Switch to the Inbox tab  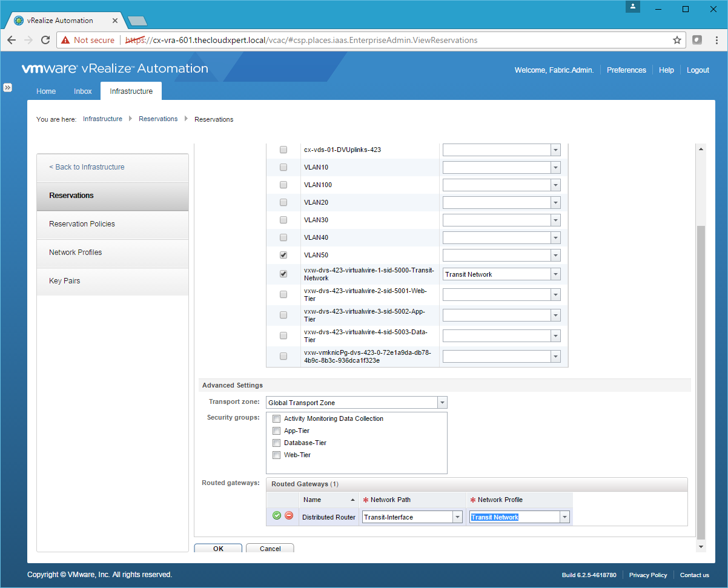83,91
